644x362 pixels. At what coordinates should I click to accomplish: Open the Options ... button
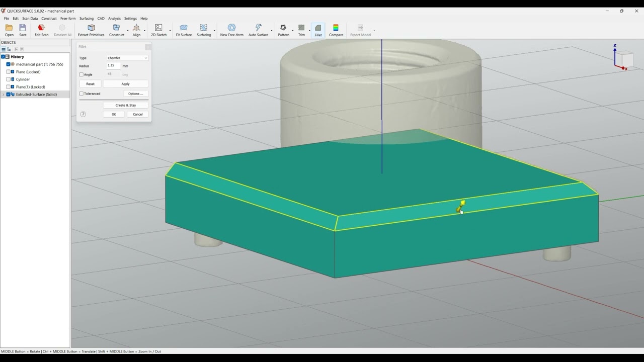coord(135,94)
